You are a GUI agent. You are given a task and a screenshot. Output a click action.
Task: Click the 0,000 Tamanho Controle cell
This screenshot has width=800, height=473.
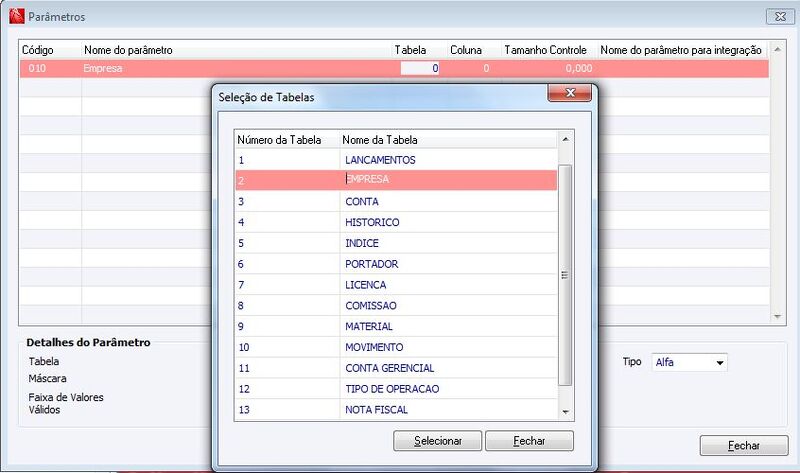point(548,68)
